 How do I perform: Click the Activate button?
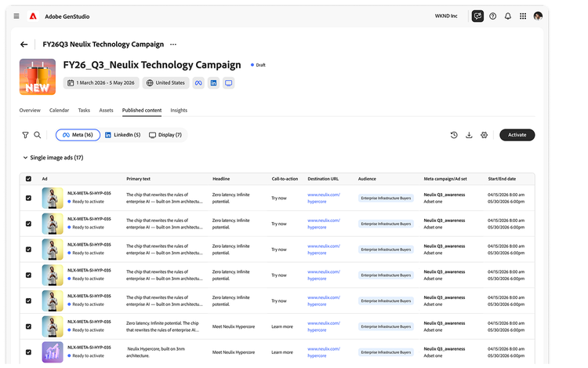coord(517,135)
